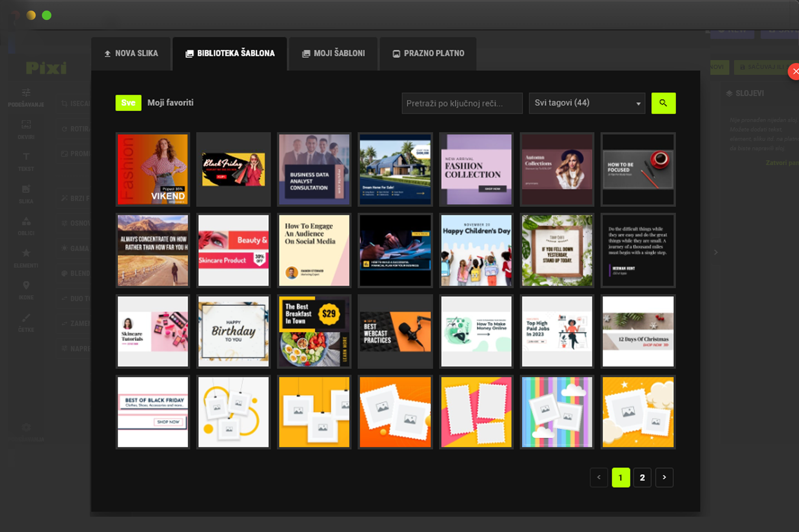This screenshot has width=799, height=532.
Task: Switch to Moji favoriti filter
Action: tap(170, 103)
